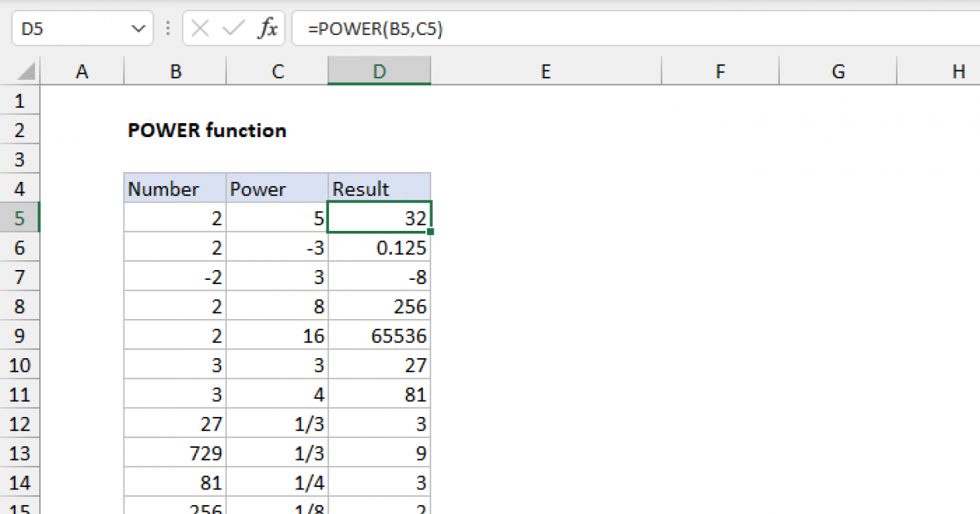Click the POWER function title cell
Image resolution: width=980 pixels, height=514 pixels.
[207, 130]
